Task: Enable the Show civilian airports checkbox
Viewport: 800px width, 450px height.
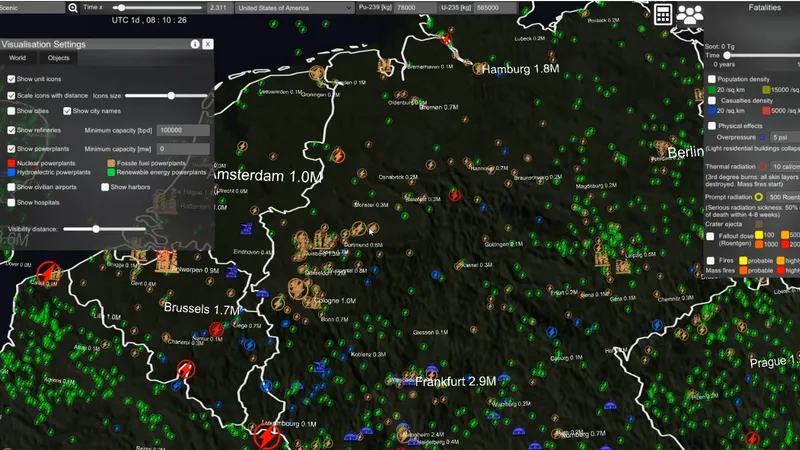Action: [11, 187]
